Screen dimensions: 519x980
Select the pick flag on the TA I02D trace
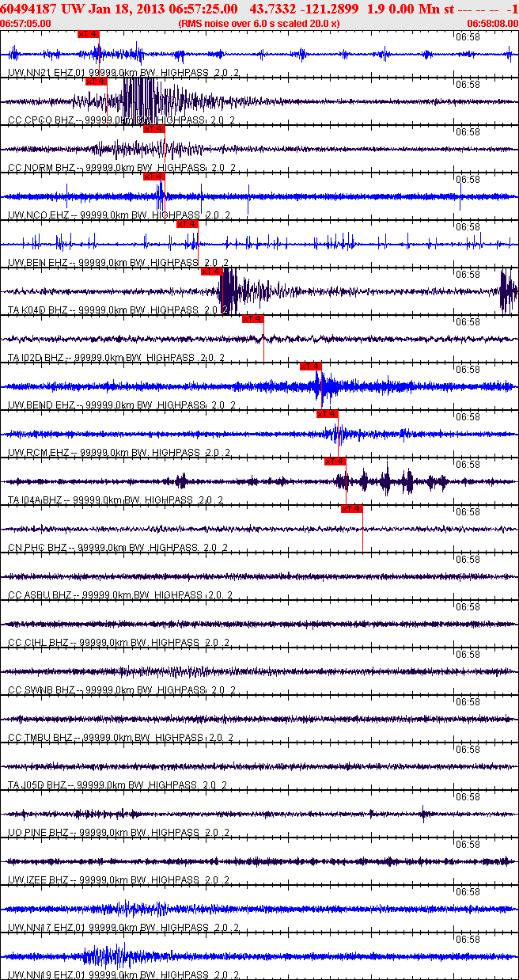[252, 319]
